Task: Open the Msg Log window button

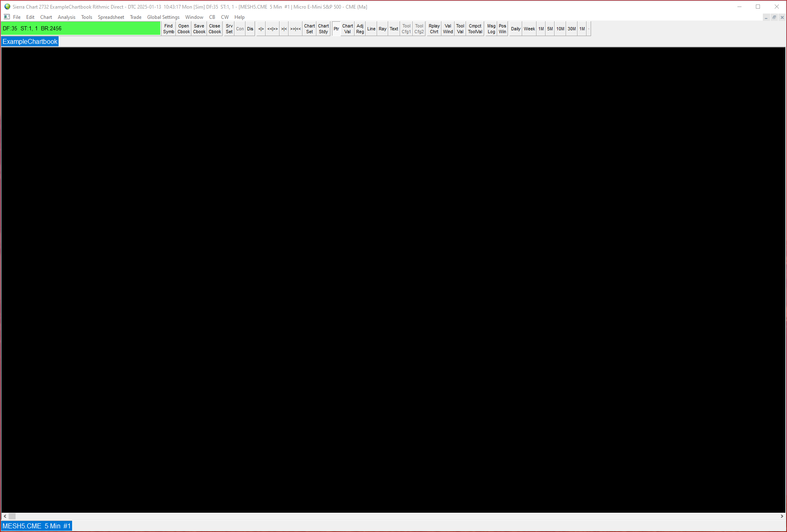Action: point(491,29)
